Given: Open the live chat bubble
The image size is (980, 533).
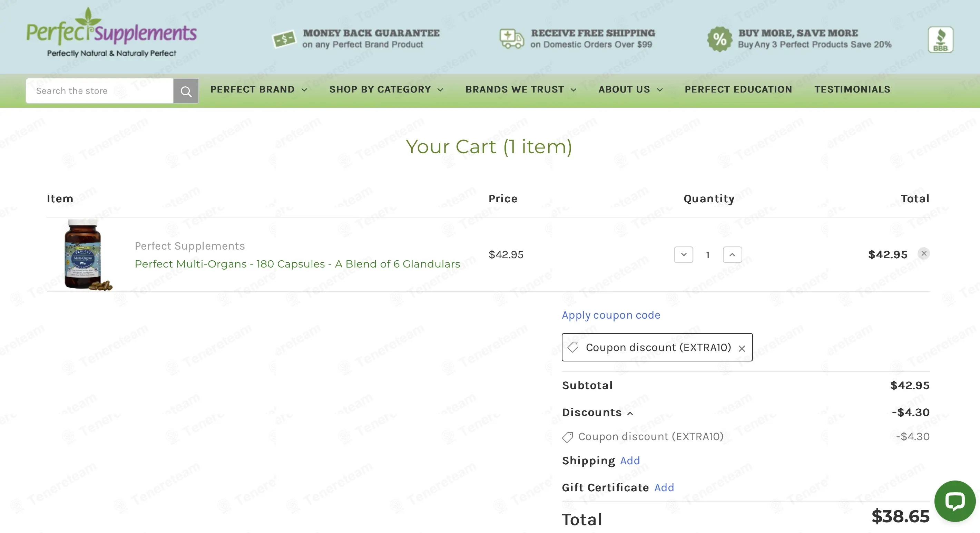Looking at the screenshot, I should (x=955, y=501).
